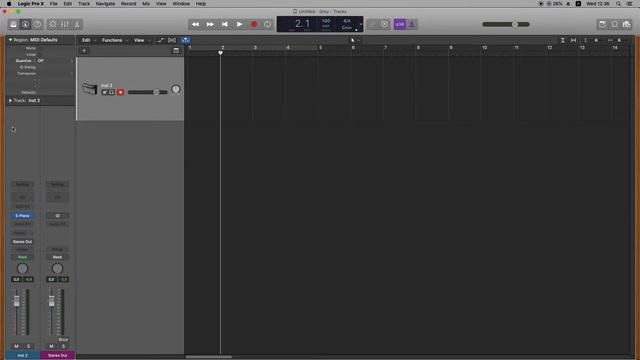Adjust the master volume slider
Image resolution: width=640 pixels, height=360 pixels.
coord(506,24)
